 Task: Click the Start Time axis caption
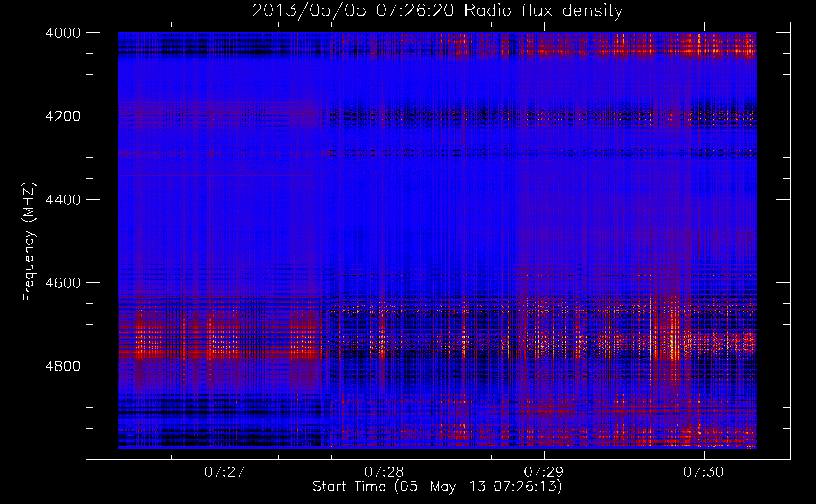point(437,487)
